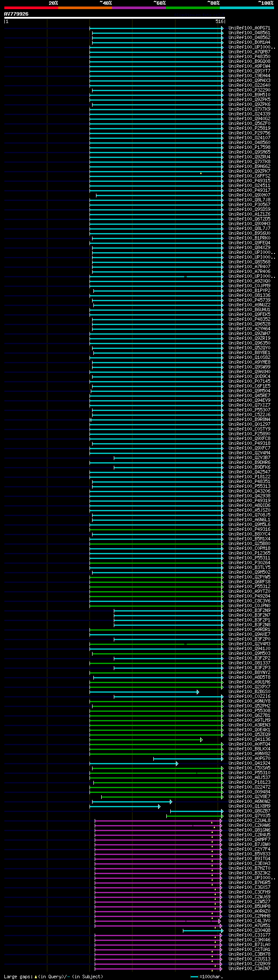Select the UniRef100_A0PG70 label

click(x=249, y=759)
